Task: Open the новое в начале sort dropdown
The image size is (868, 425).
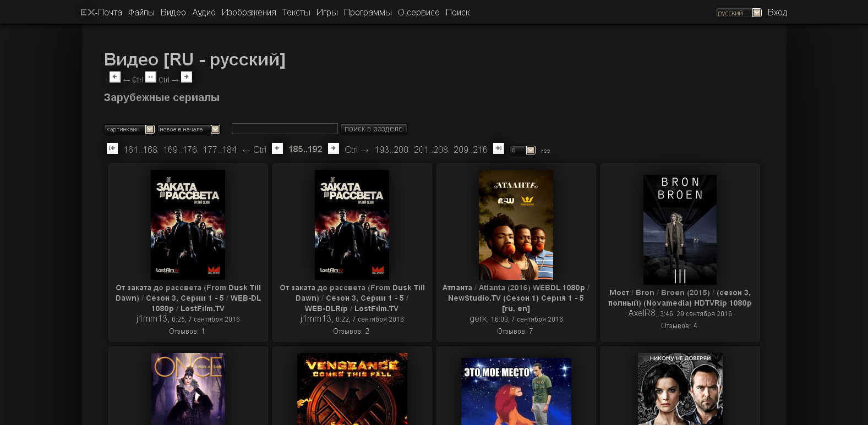Action: pyautogui.click(x=189, y=129)
